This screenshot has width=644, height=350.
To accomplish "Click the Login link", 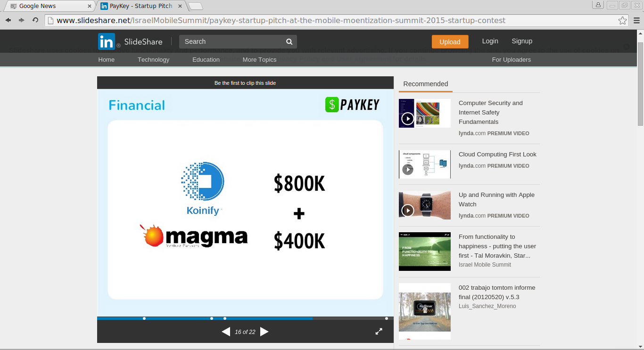I will [x=490, y=41].
